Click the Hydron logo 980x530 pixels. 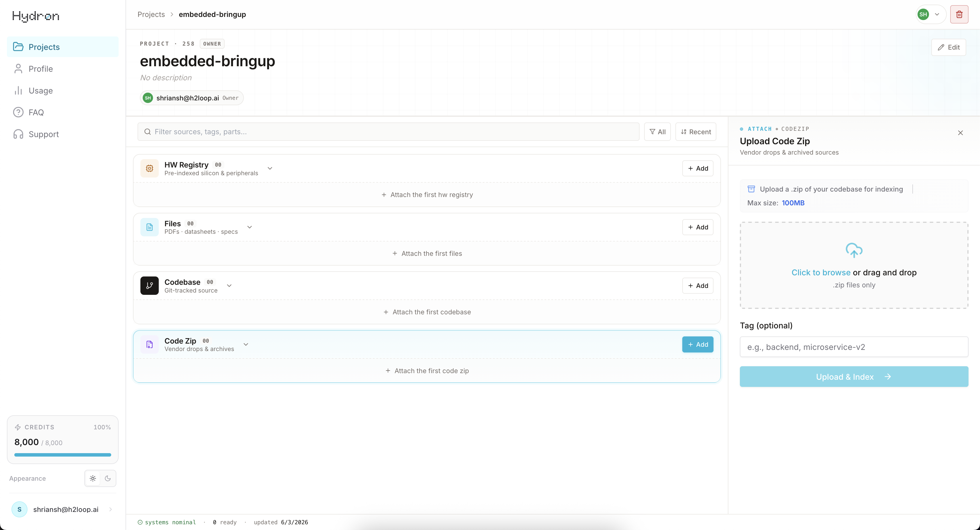click(36, 16)
